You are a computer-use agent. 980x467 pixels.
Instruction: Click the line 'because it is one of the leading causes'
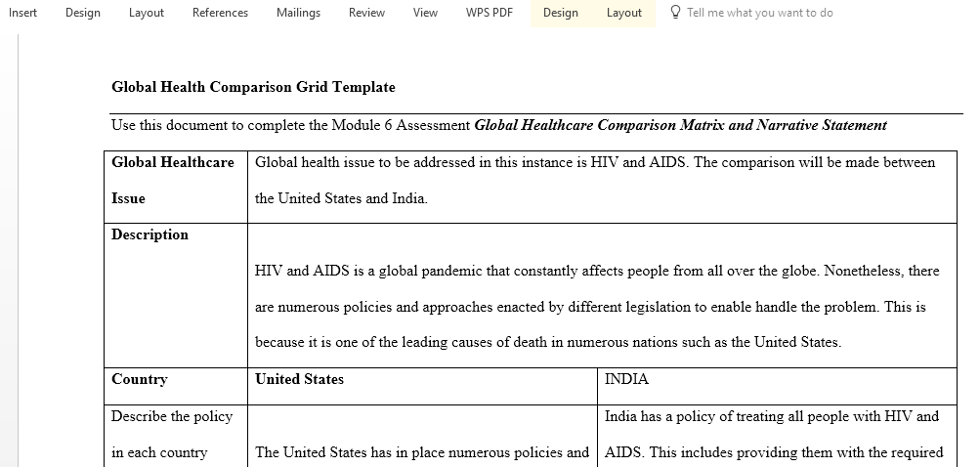click(x=548, y=343)
